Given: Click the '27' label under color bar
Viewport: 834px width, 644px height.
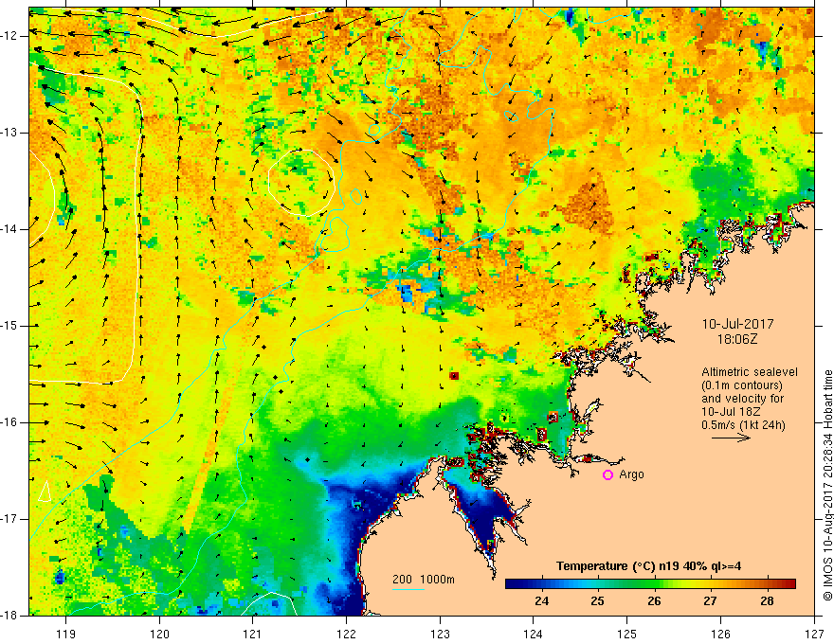Looking at the screenshot, I should [x=710, y=601].
